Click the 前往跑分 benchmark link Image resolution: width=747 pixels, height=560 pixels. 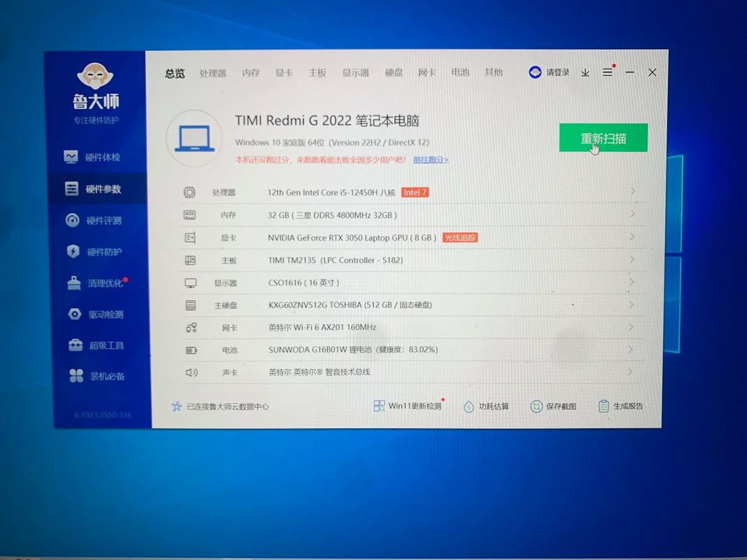(x=430, y=160)
